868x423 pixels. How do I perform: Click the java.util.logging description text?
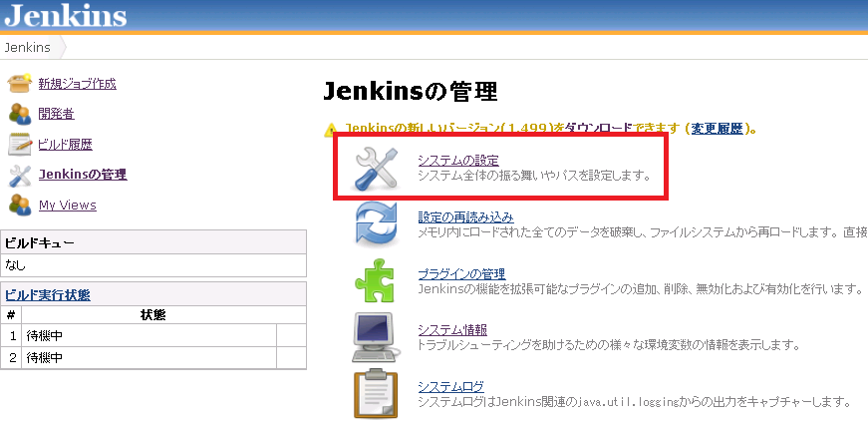pyautogui.click(x=634, y=401)
